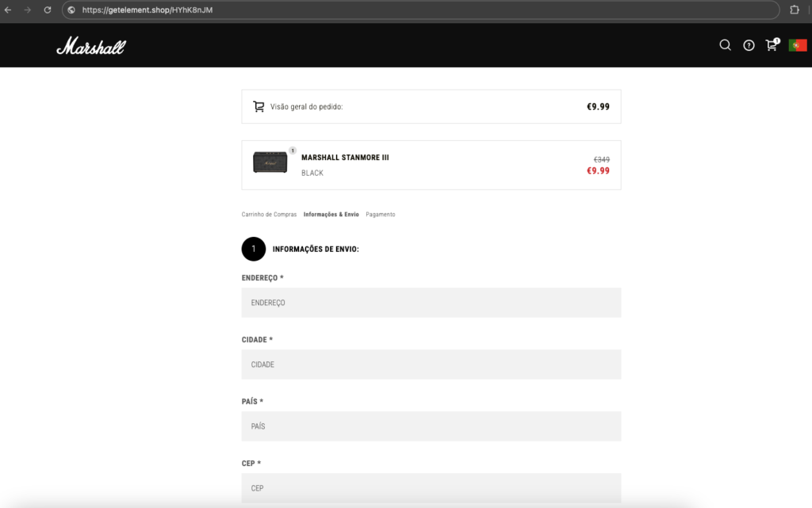The height and width of the screenshot is (508, 812).
Task: Click the INFORMAÇÕES DE ENVIO heading
Action: [x=316, y=249]
